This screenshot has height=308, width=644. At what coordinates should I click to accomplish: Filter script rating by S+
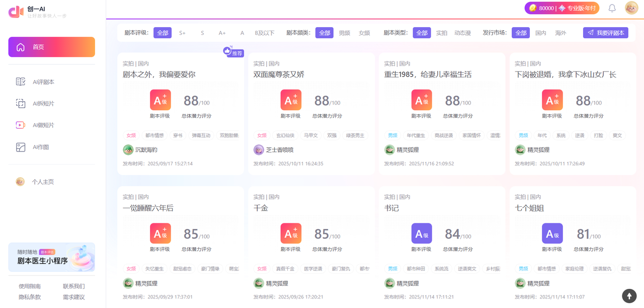pos(182,33)
